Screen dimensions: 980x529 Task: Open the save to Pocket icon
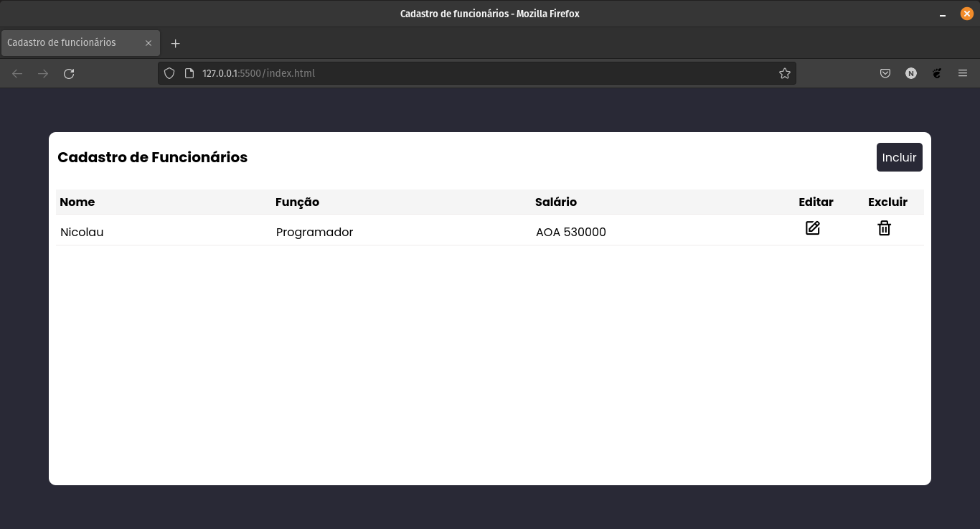tap(885, 73)
